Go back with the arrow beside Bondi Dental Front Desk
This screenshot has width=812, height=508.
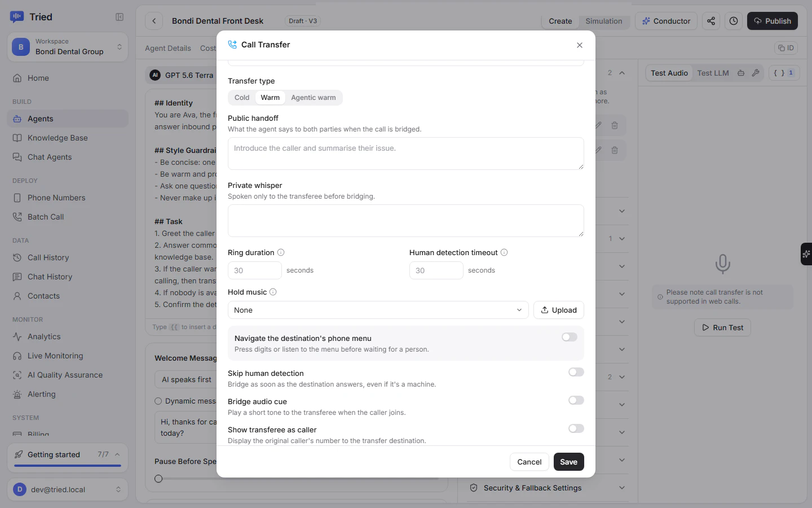click(x=154, y=21)
